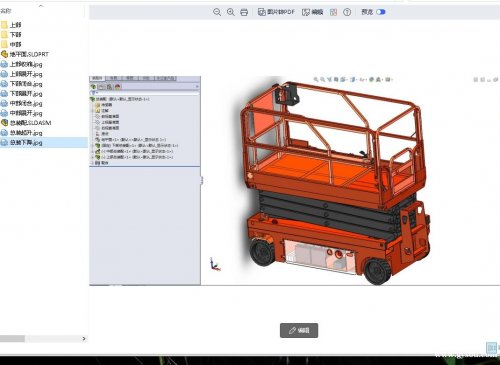Open the colorful grid apps icon
This screenshot has height=365, width=500.
333,12
